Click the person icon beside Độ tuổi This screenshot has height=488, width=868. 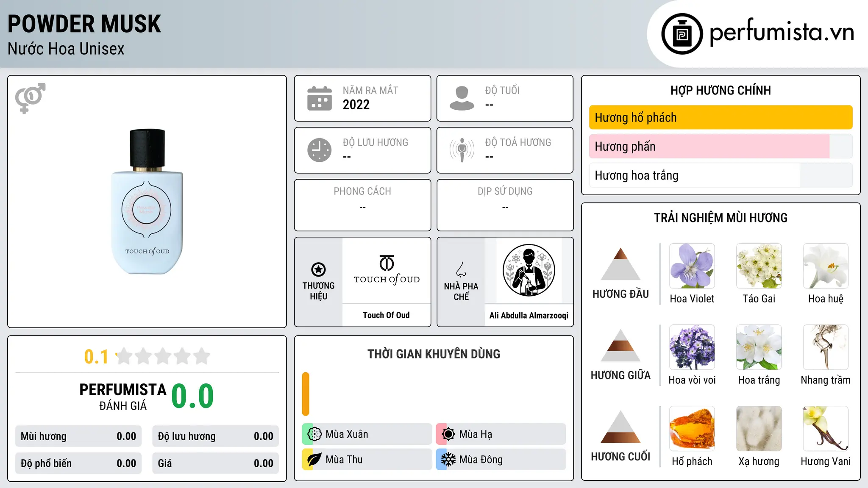point(462,98)
